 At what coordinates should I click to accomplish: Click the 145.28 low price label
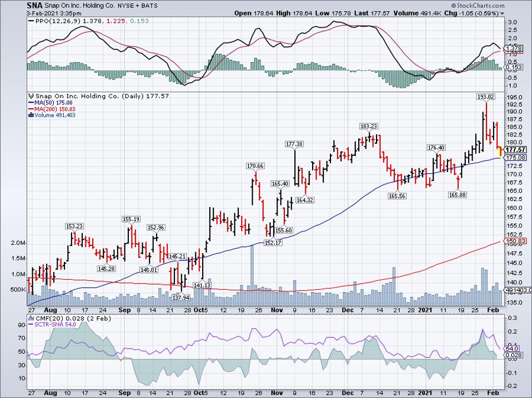(x=106, y=269)
